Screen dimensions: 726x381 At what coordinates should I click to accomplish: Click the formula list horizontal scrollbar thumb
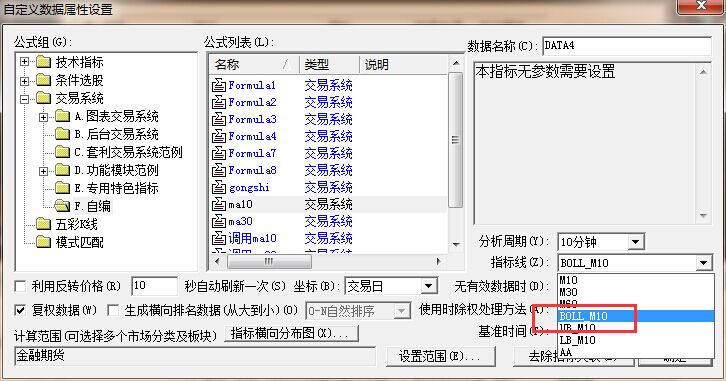click(269, 262)
